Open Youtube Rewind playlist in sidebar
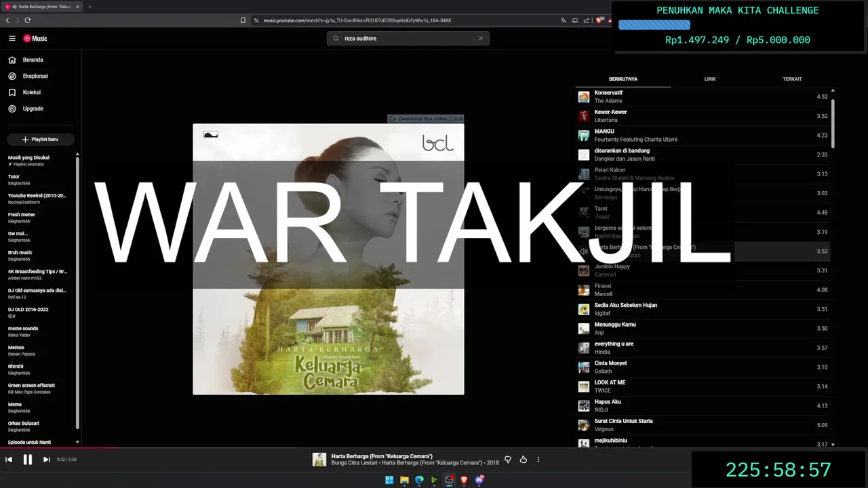Image resolution: width=868 pixels, height=488 pixels. pos(38,199)
